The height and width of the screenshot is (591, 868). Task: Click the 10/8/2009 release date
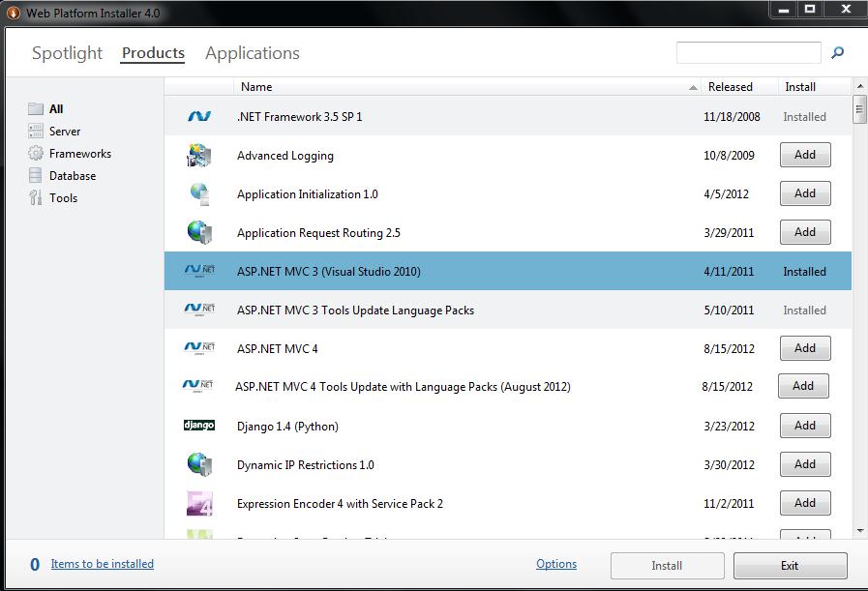coord(729,156)
